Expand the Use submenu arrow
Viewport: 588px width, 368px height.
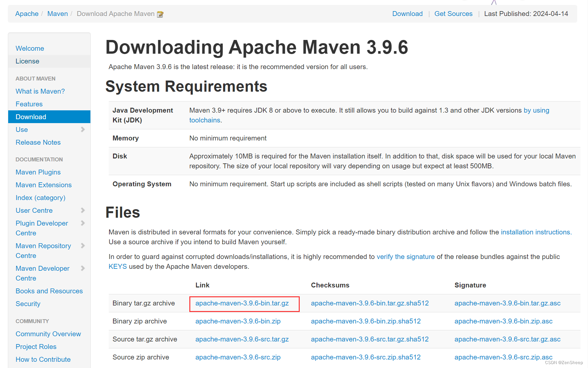coord(83,130)
